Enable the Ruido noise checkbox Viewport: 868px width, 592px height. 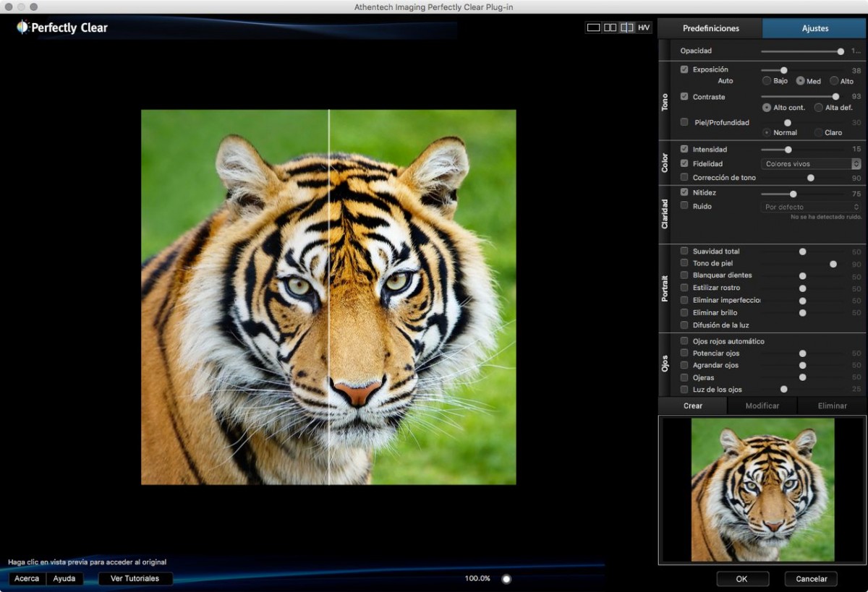[684, 206]
